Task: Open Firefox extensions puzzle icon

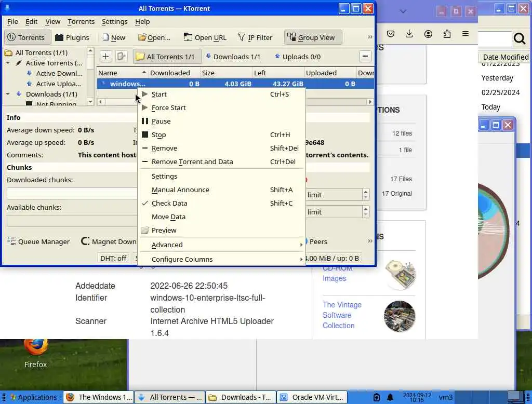Action: point(447,34)
